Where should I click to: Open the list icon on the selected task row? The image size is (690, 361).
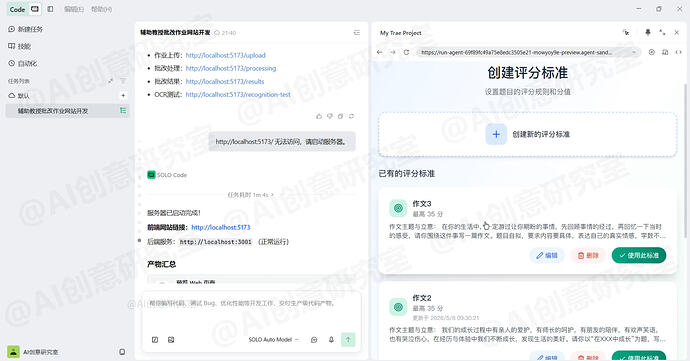tap(123, 111)
